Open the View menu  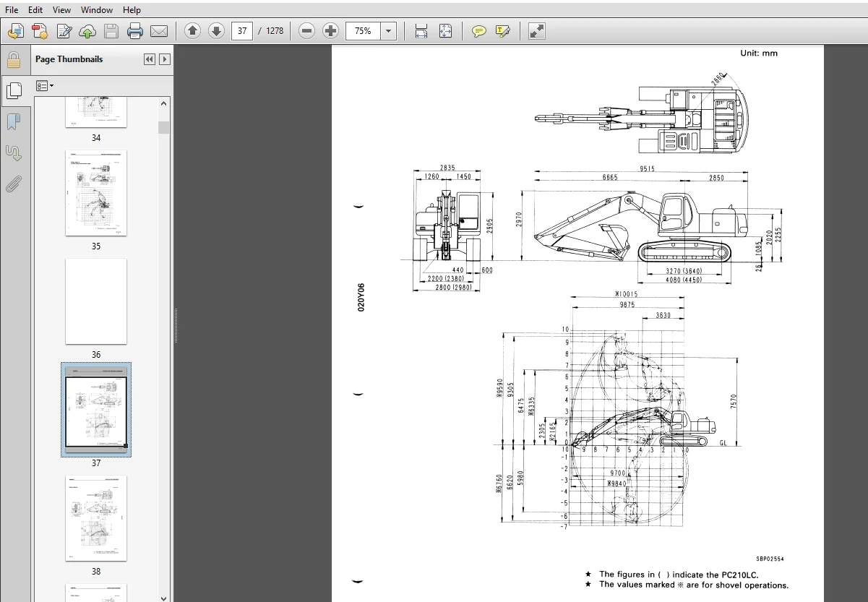[62, 10]
